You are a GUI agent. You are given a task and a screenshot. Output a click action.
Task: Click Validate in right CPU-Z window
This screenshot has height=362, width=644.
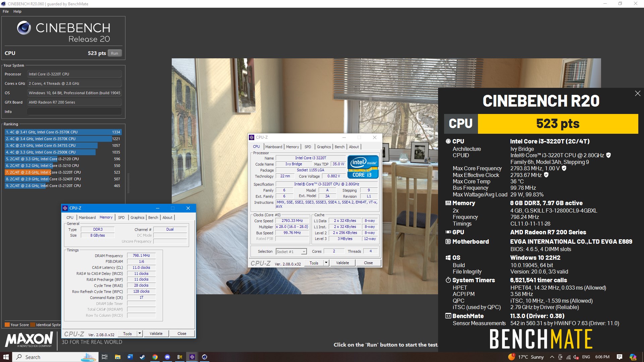click(342, 263)
